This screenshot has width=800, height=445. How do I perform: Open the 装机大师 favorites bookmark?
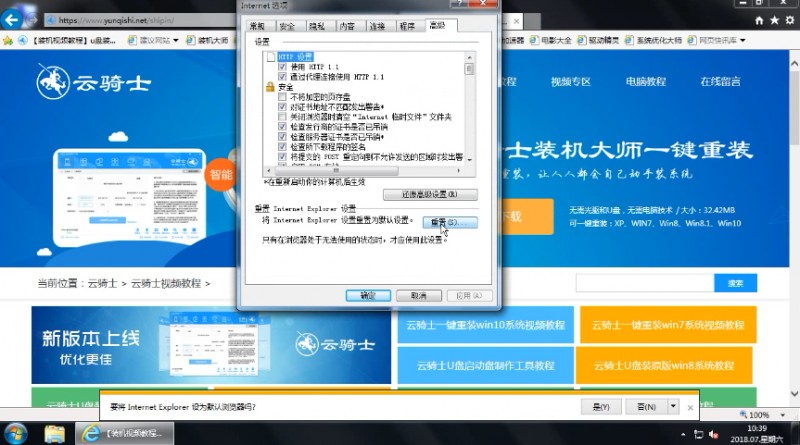coord(207,40)
